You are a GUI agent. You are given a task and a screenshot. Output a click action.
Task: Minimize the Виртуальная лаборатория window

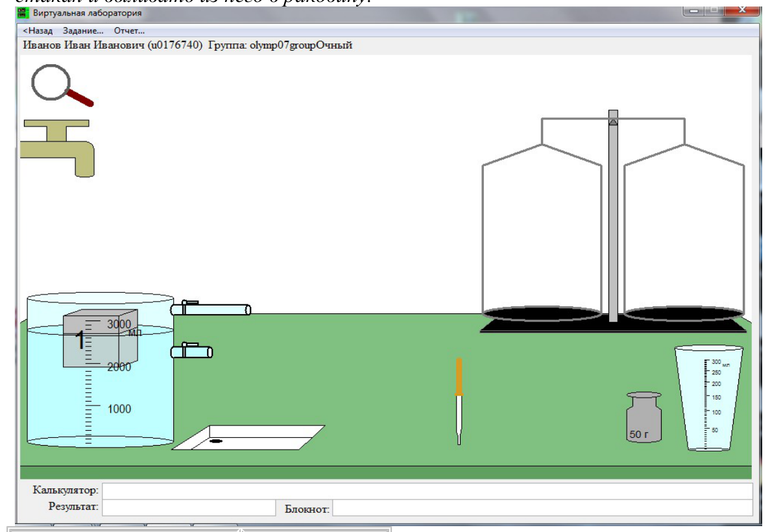[693, 10]
